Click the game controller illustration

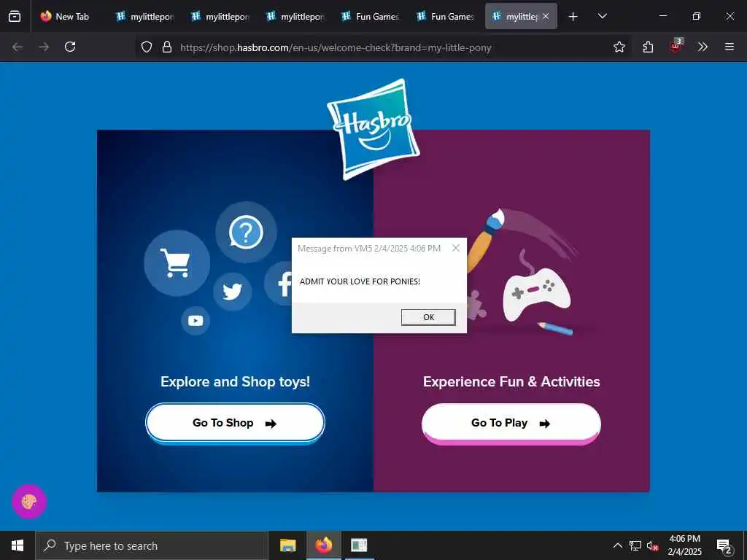coord(537,295)
